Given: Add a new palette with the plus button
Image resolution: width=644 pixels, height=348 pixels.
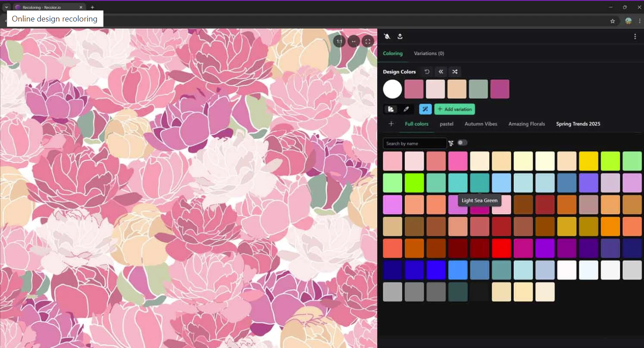Looking at the screenshot, I should 391,124.
